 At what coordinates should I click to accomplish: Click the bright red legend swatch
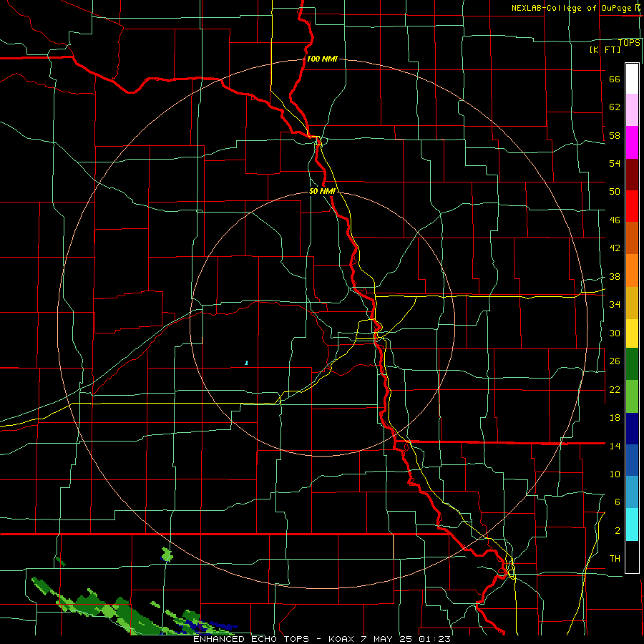(632, 206)
